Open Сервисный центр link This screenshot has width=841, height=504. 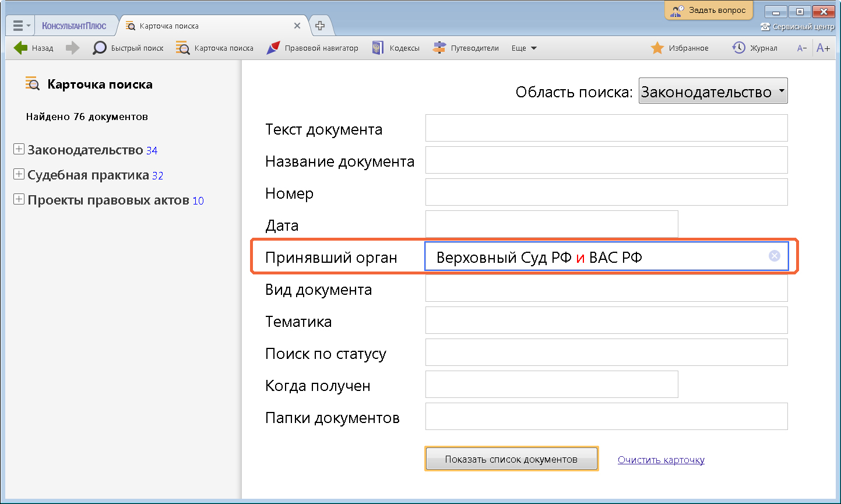(798, 27)
